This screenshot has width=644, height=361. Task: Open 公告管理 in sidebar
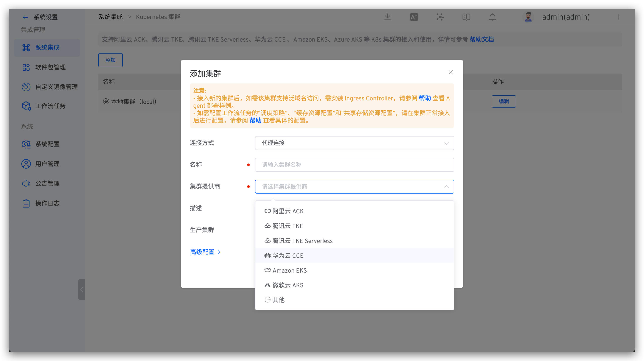coord(47,183)
